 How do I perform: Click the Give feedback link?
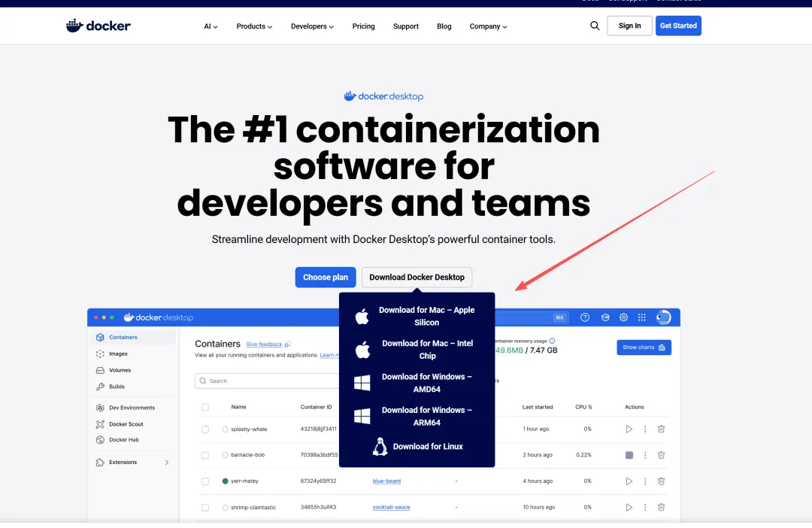(264, 344)
